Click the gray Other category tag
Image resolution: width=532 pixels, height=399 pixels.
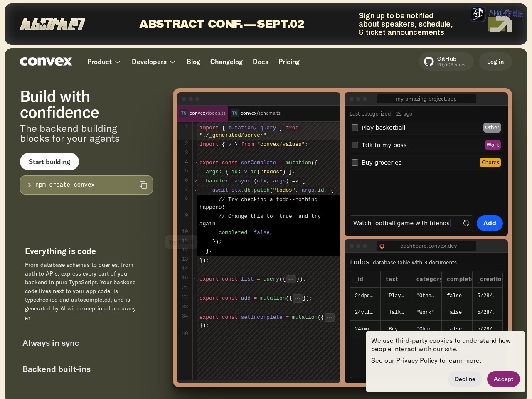click(492, 128)
